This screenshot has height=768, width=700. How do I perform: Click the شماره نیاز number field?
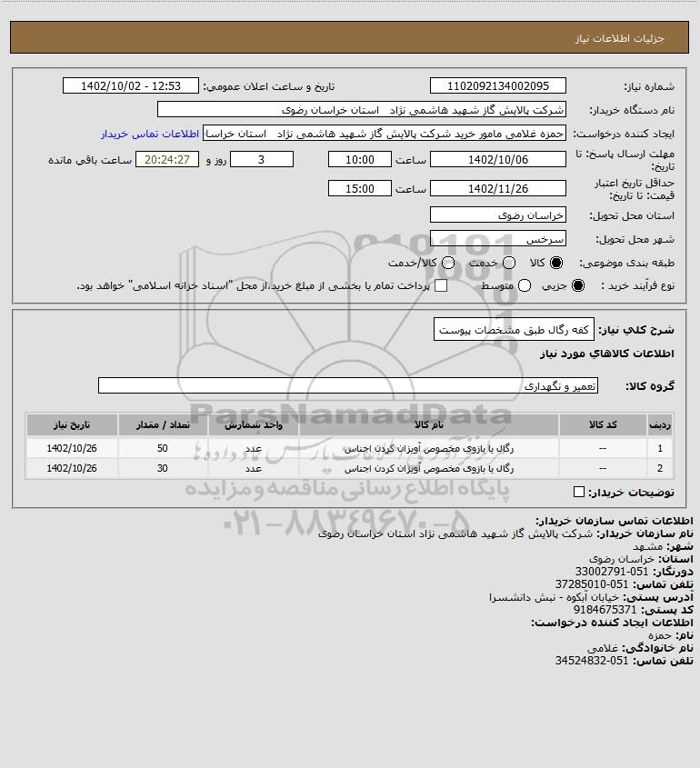tap(497, 85)
